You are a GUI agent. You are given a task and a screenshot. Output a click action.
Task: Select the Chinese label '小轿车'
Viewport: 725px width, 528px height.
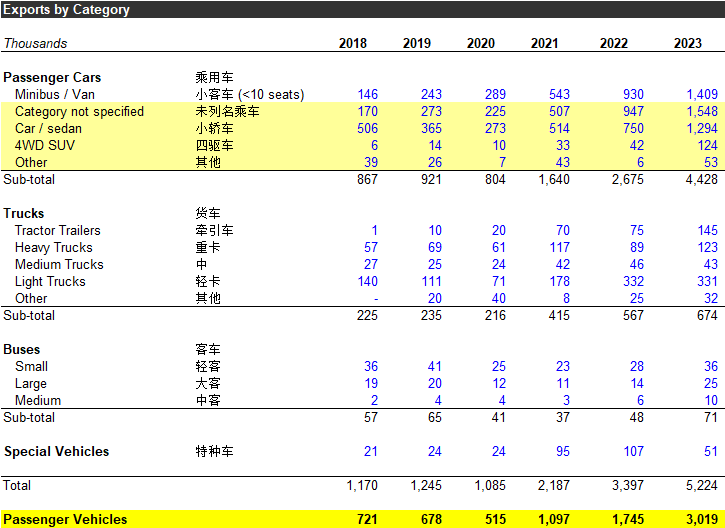[x=214, y=129]
